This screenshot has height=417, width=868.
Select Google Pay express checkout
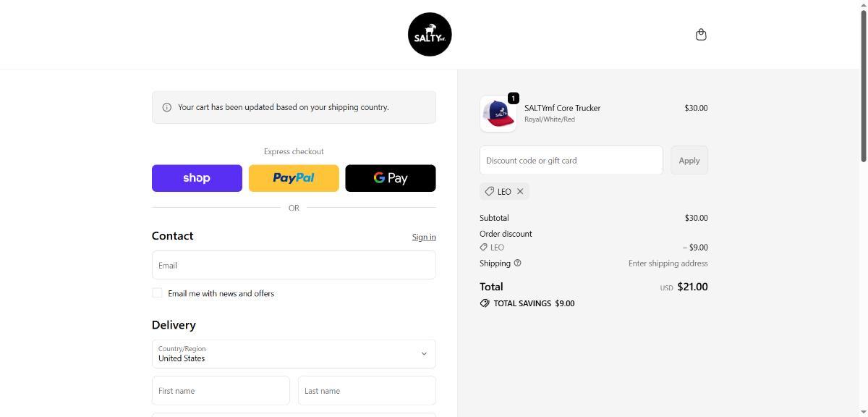(x=391, y=178)
